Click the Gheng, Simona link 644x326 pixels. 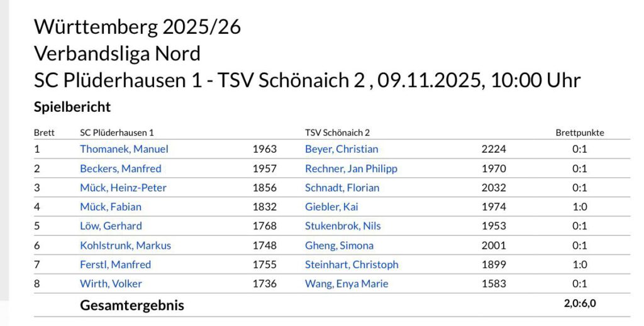[339, 246]
